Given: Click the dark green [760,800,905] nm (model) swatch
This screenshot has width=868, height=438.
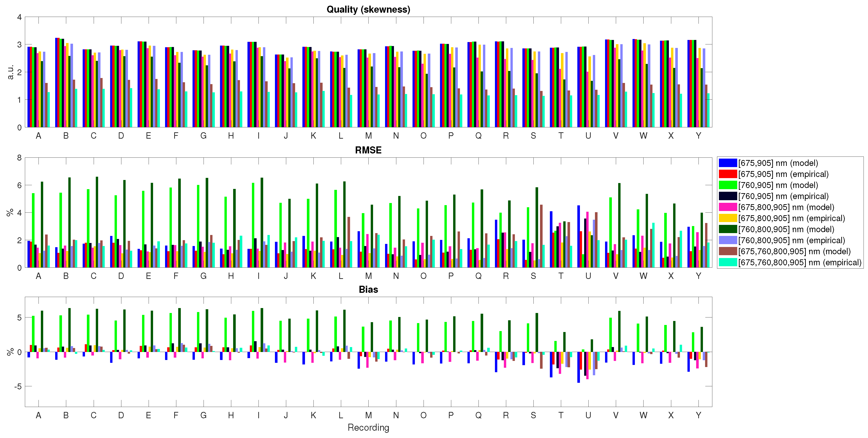Looking at the screenshot, I should point(728,229).
